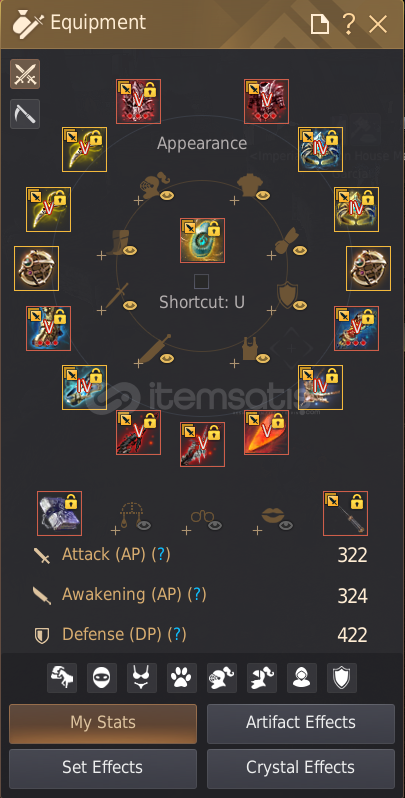Click the paw pet icon
The image size is (405, 798).
click(x=182, y=678)
